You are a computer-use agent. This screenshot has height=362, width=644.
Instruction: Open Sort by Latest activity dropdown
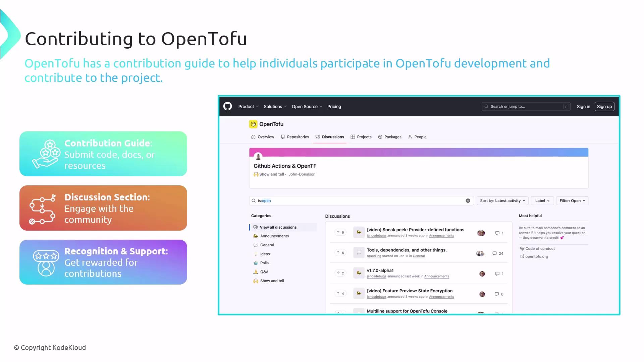point(502,201)
